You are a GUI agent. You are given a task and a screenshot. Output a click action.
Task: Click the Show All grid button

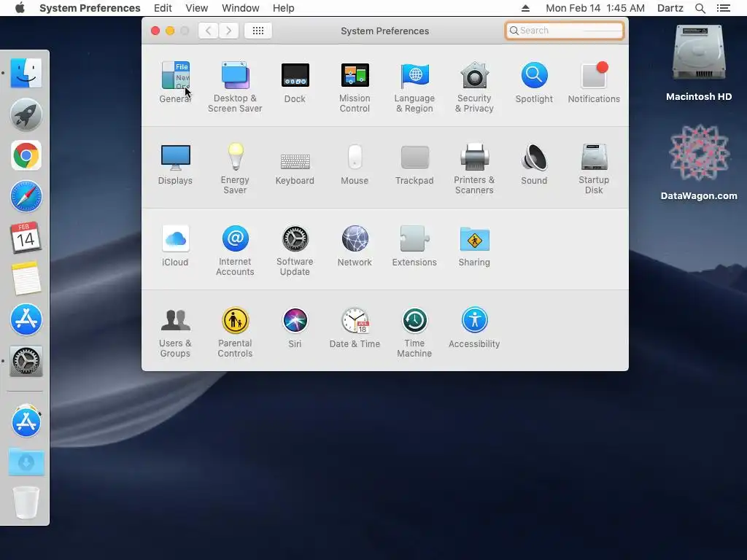pos(258,31)
